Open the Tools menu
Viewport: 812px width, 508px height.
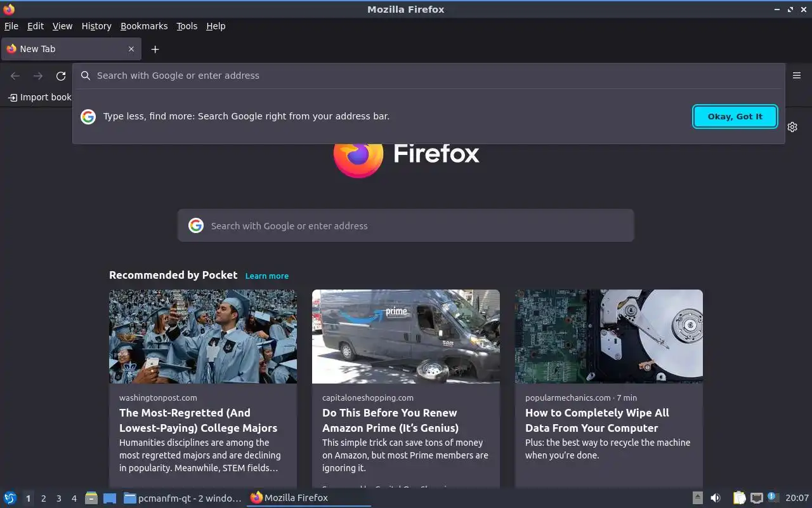coord(187,26)
